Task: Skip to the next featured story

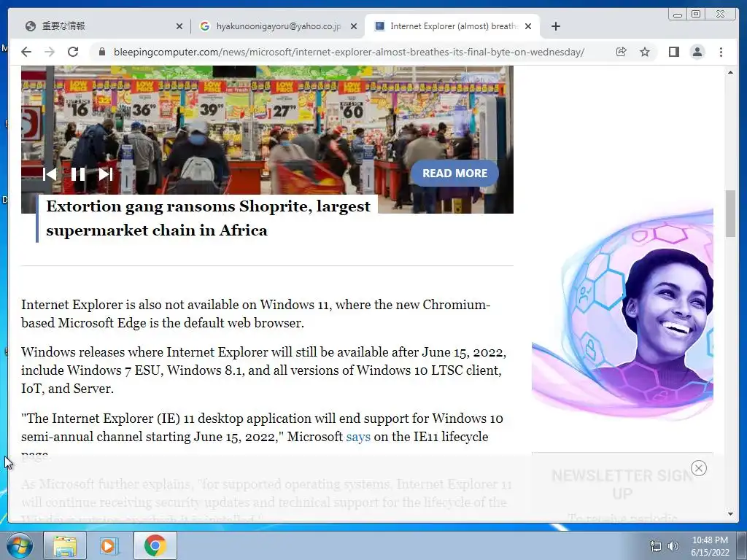Action: [x=105, y=174]
